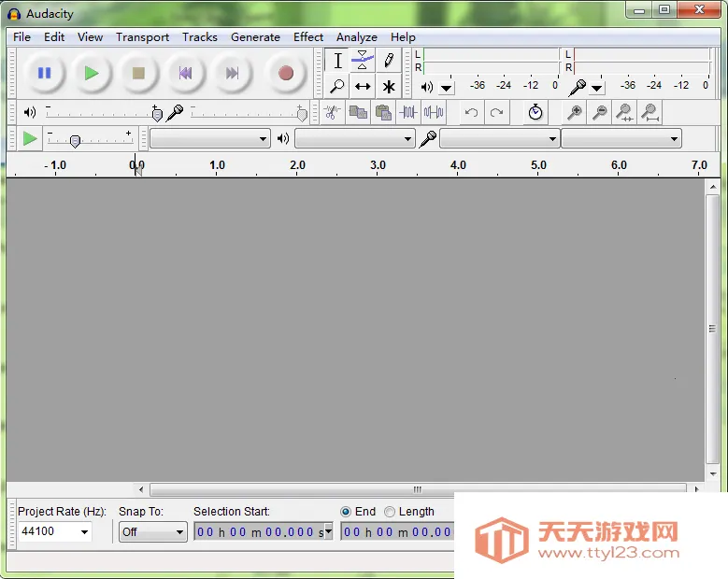The image size is (728, 579).
Task: Click the horizontal scrollbar left arrow
Action: pyautogui.click(x=141, y=489)
